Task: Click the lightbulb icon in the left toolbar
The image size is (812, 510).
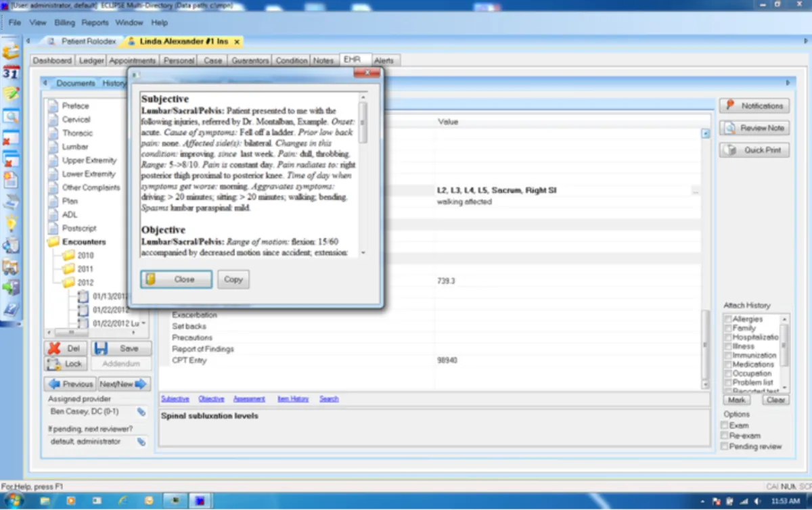Action: (11, 224)
